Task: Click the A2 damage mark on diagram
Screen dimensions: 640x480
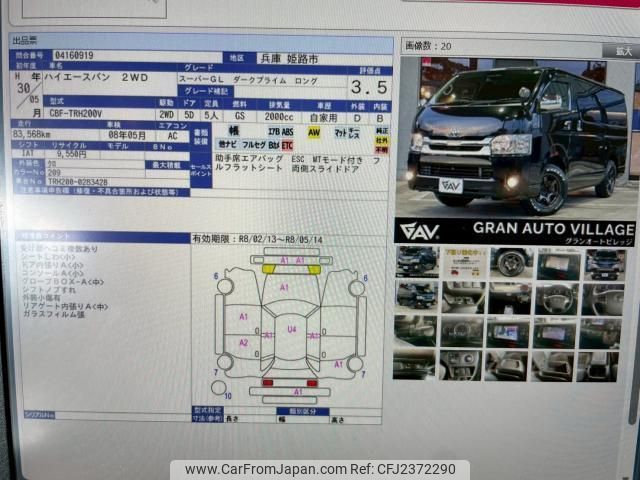Action: [243, 343]
